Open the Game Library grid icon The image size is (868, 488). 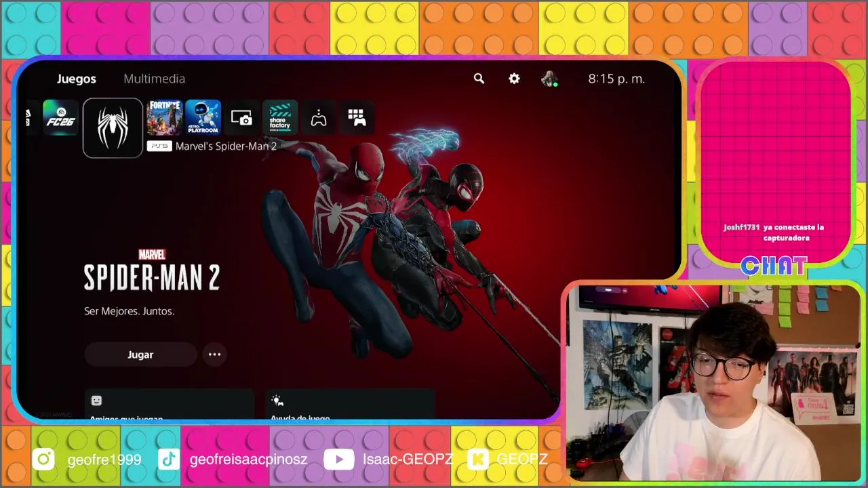click(357, 118)
